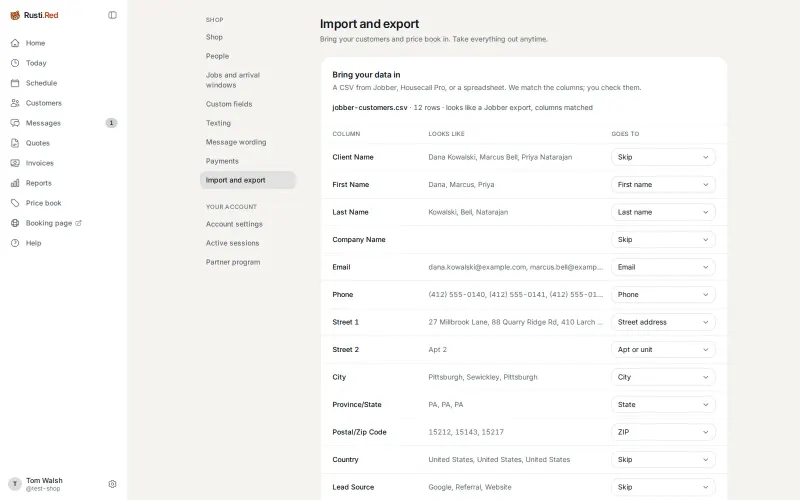Open the First Name mapping dropdown
Screen dimensions: 800x500
pos(663,185)
